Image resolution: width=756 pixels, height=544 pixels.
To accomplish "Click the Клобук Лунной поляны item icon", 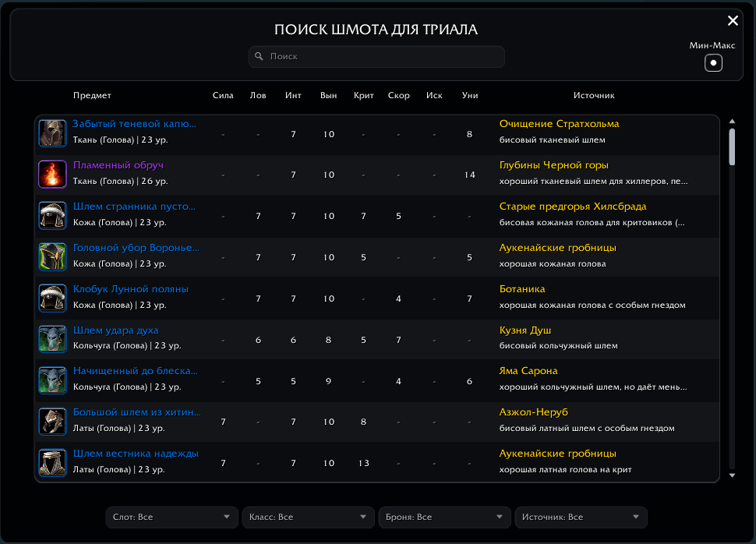I will coord(52,298).
